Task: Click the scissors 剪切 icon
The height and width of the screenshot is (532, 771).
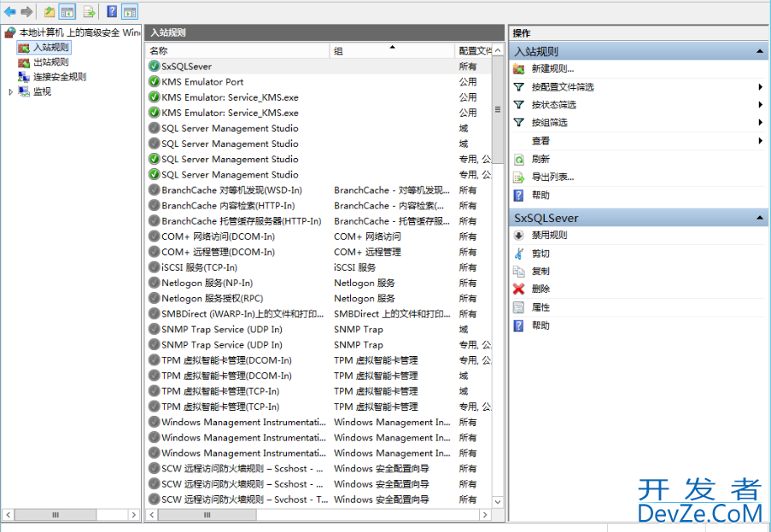Action: (519, 254)
